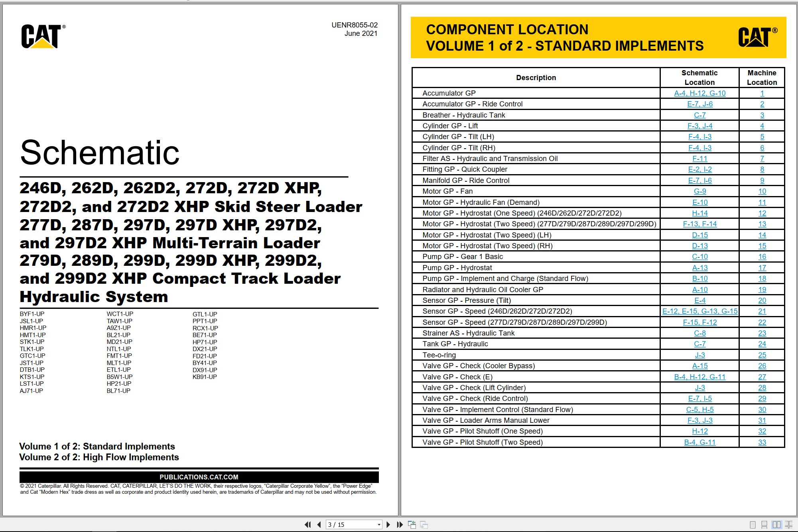Click serial prefix KB91-UP
This screenshot has width=798, height=532.
205,377
